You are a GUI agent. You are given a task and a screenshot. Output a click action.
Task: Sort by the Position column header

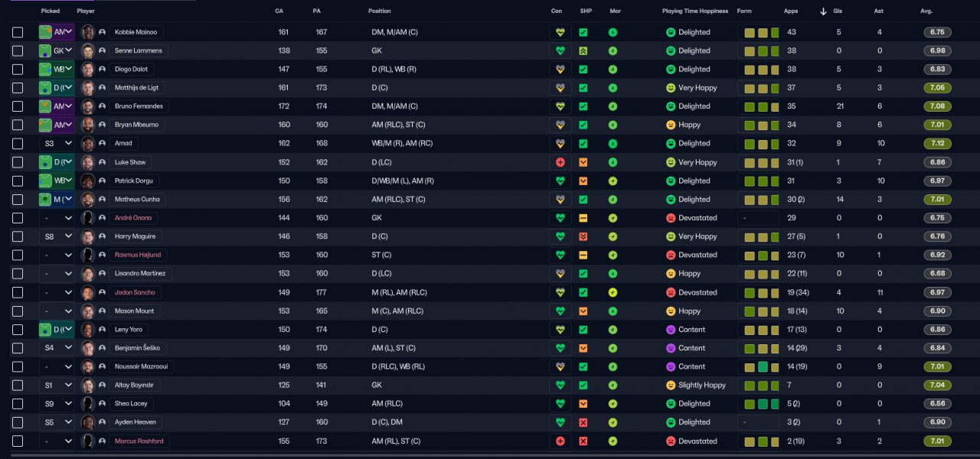pos(379,11)
